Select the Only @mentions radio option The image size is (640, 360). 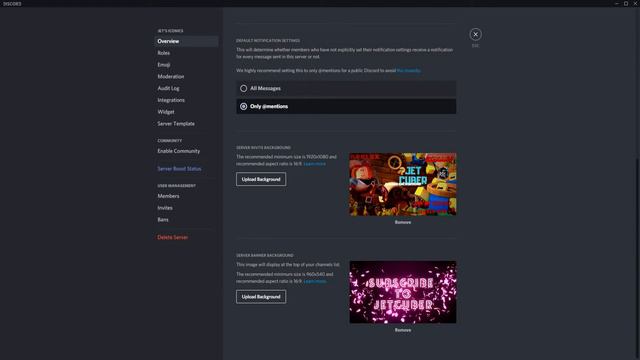(x=346, y=106)
